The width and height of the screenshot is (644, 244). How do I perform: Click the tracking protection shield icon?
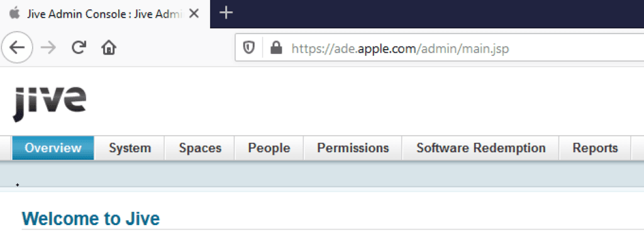tap(248, 48)
